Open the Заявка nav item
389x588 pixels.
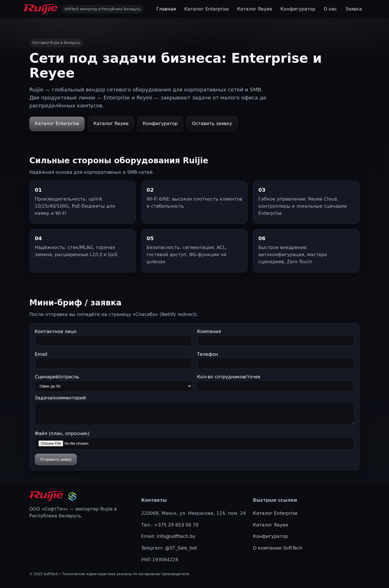point(353,9)
